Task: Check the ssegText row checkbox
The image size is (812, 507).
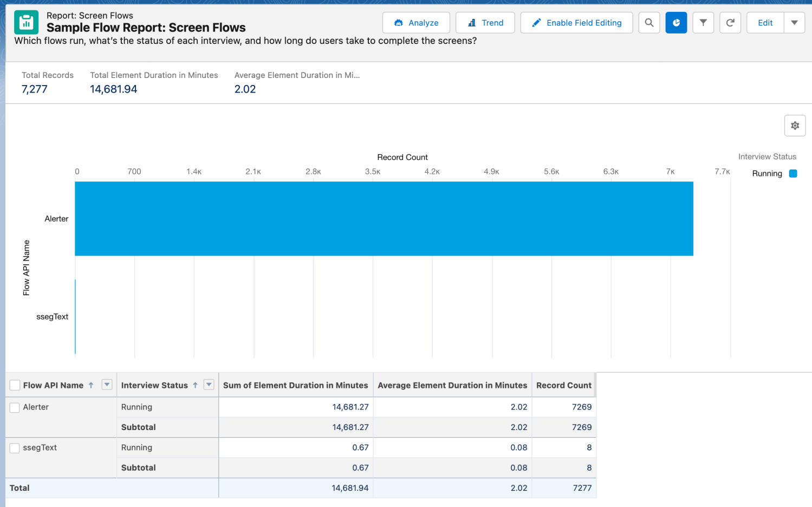Action: click(x=14, y=448)
